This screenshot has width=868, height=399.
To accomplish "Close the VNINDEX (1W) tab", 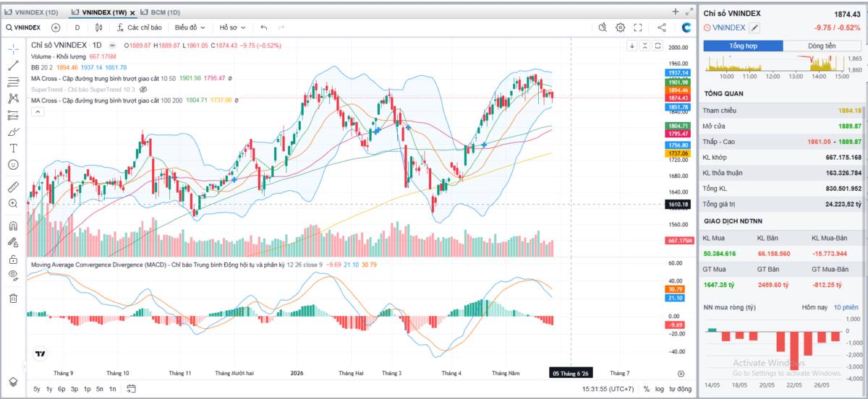I will (132, 12).
